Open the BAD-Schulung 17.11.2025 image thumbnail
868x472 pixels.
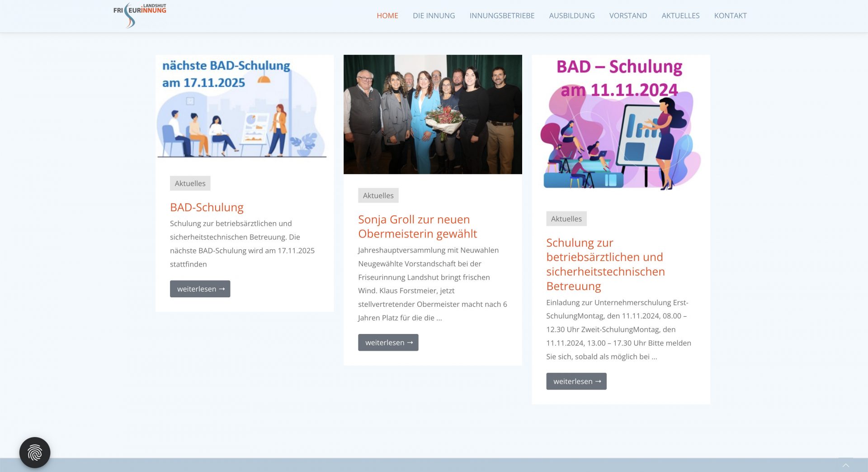pos(244,108)
